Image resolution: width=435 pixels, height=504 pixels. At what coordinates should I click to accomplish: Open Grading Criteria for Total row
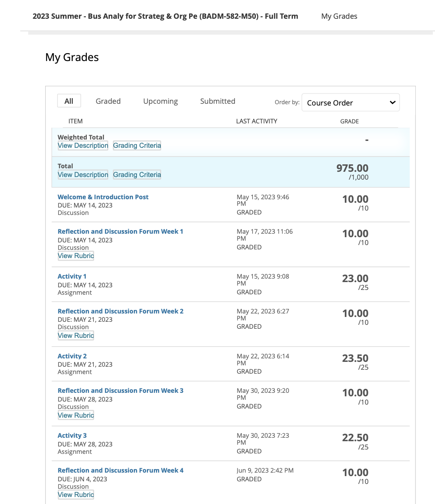137,175
